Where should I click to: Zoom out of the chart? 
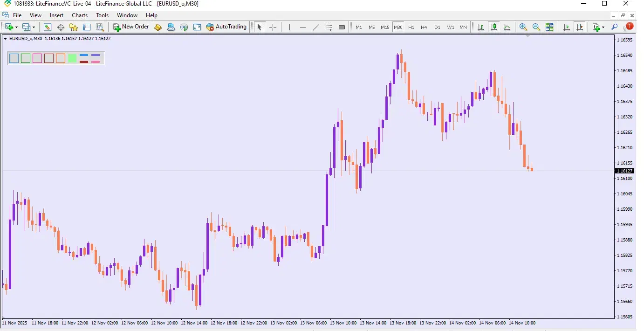point(536,27)
